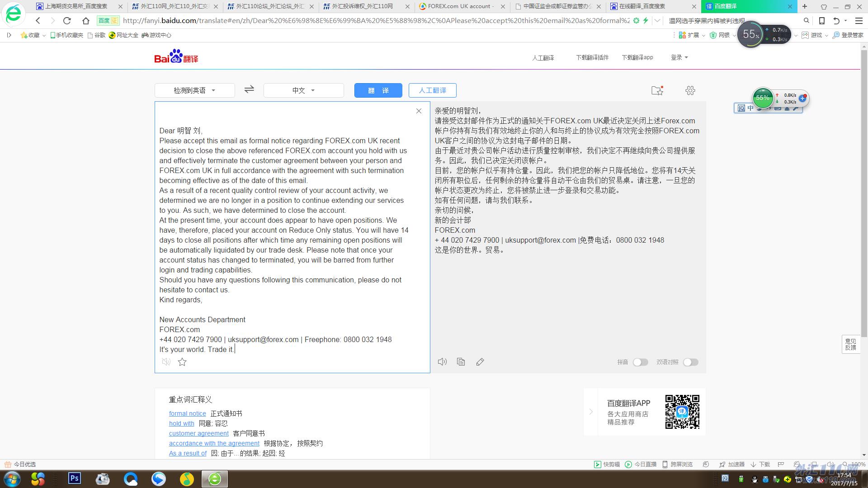Viewport: 868px width, 488px height.
Task: Open the 'customer agreement' vocabulary link
Action: (x=199, y=433)
